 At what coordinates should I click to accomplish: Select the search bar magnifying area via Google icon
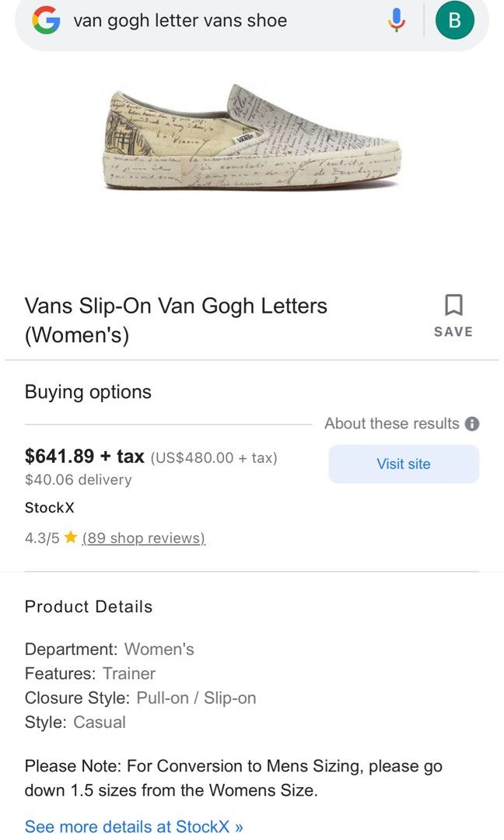tap(45, 20)
